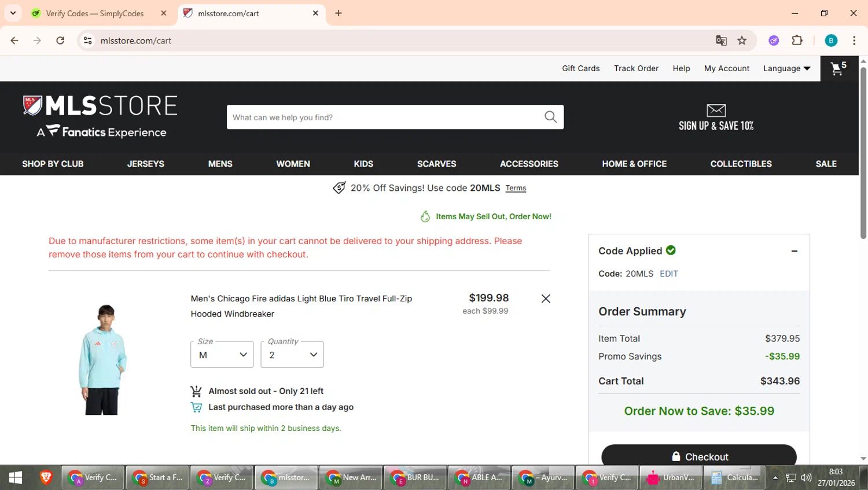The image size is (868, 490).
Task: View site information icon in address bar
Action: click(87, 40)
